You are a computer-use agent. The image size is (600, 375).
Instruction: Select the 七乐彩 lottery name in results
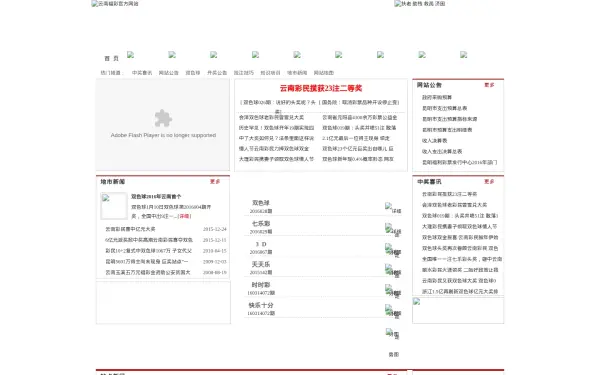pyautogui.click(x=261, y=223)
